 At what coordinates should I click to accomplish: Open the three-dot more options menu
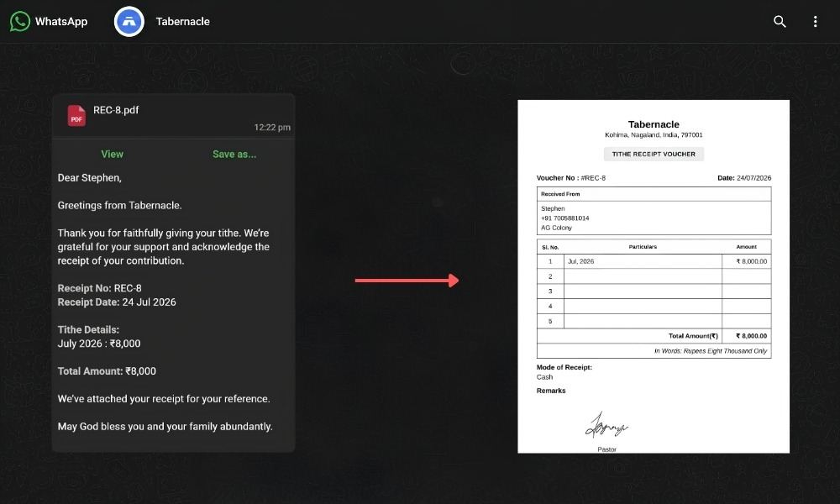point(815,22)
